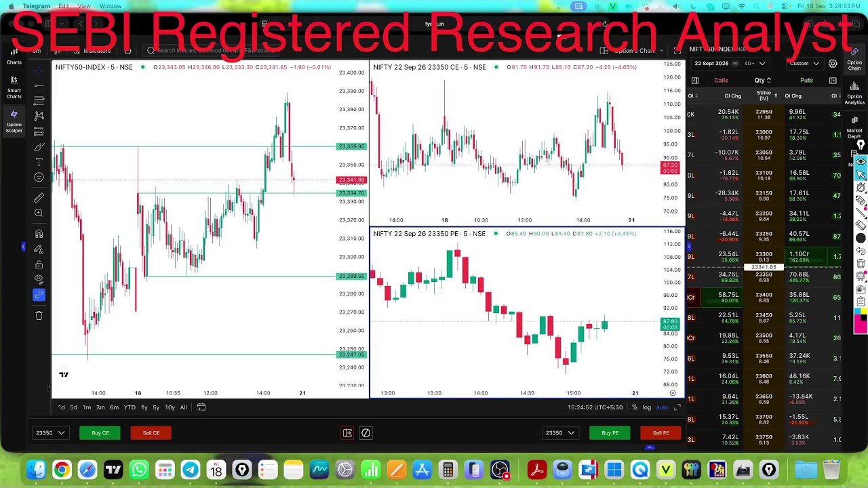
Task: Select the magnet mode tool
Action: point(39,234)
